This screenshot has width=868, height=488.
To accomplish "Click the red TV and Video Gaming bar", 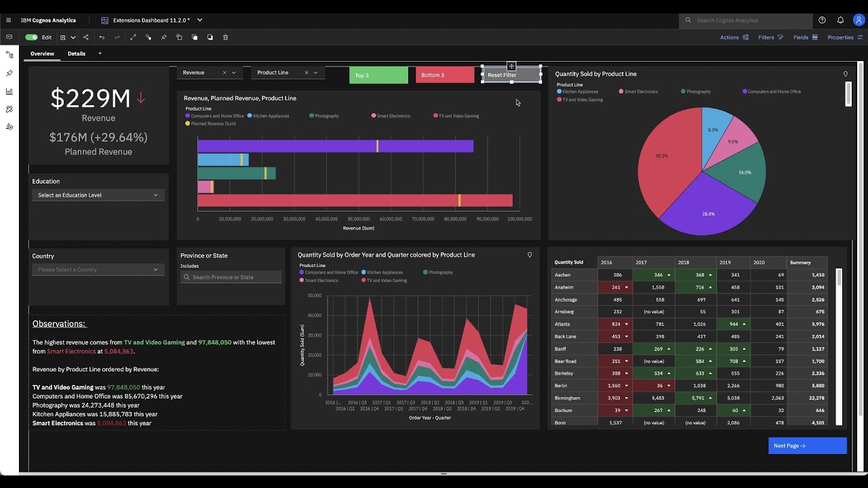I will 355,200.
